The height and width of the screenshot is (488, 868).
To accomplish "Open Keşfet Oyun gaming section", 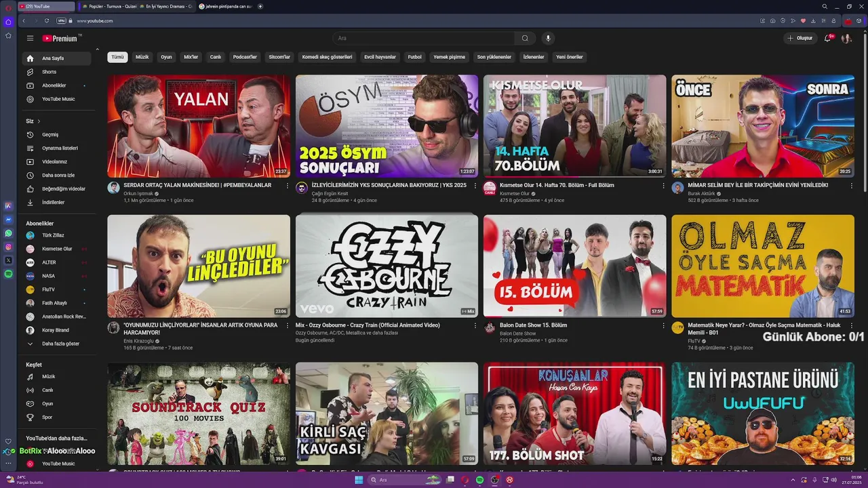I will [x=56, y=403].
